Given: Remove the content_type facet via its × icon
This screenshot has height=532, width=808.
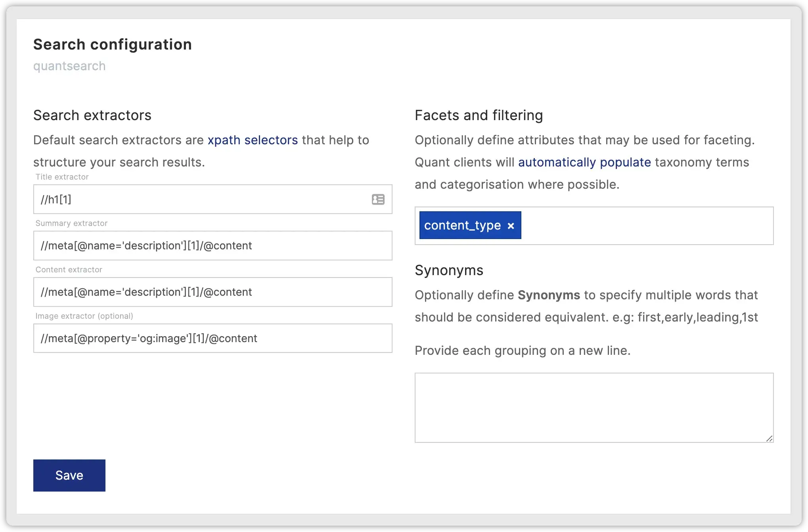Looking at the screenshot, I should (511, 225).
